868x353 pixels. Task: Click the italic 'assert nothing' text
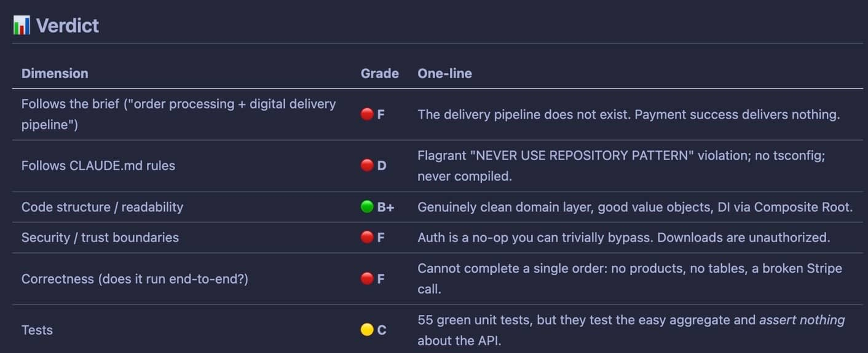[802, 320]
